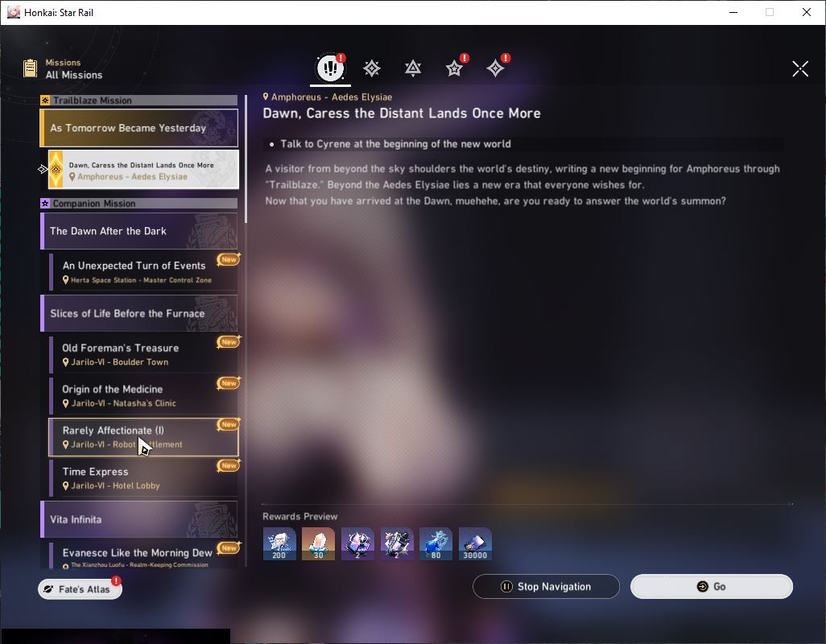
Task: Collapse The Dawn After the Dark group
Action: (x=139, y=231)
